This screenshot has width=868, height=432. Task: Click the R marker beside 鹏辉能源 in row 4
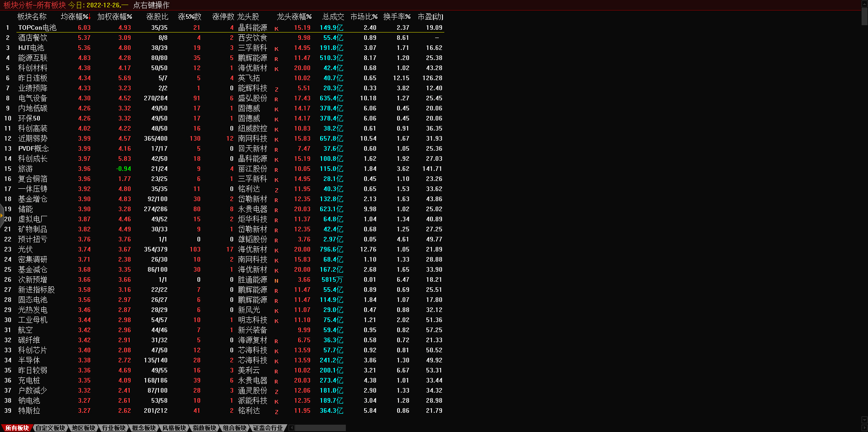click(x=276, y=59)
